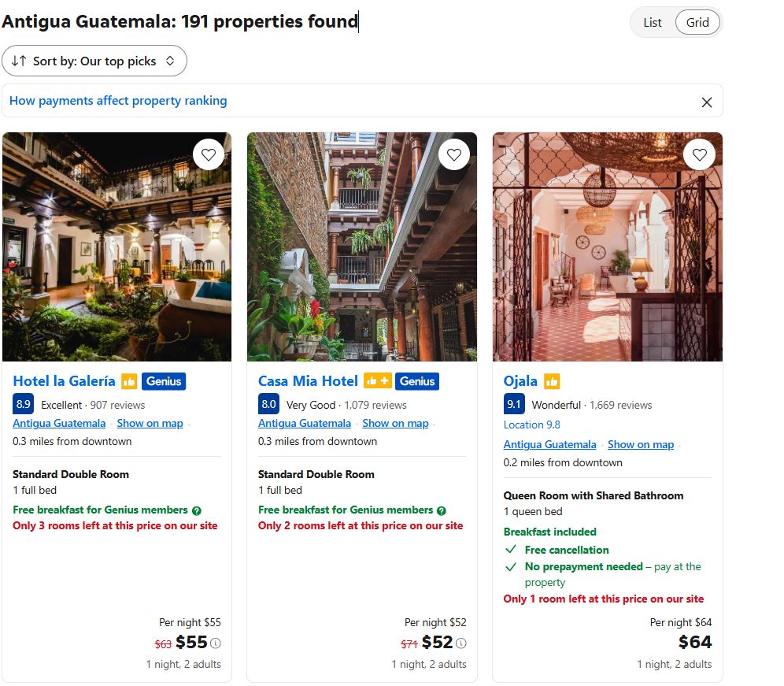Save Hotel la Galería with heart icon
This screenshot has width=784, height=686.
coord(209,154)
